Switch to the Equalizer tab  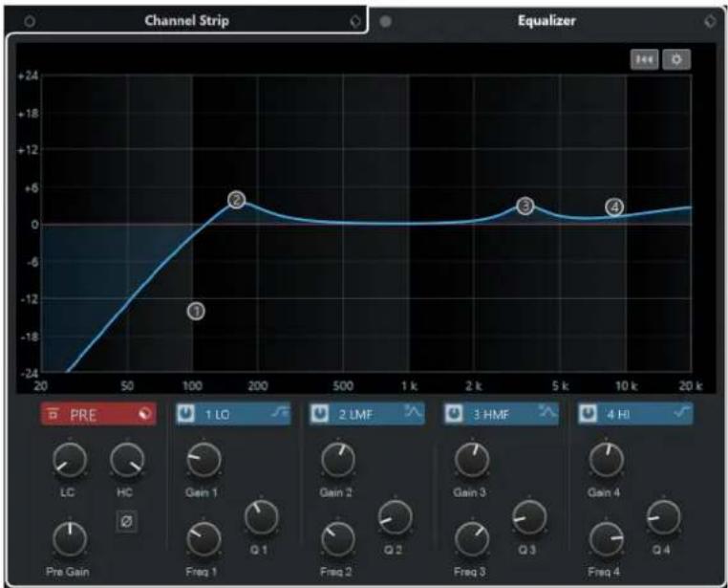[546, 21]
